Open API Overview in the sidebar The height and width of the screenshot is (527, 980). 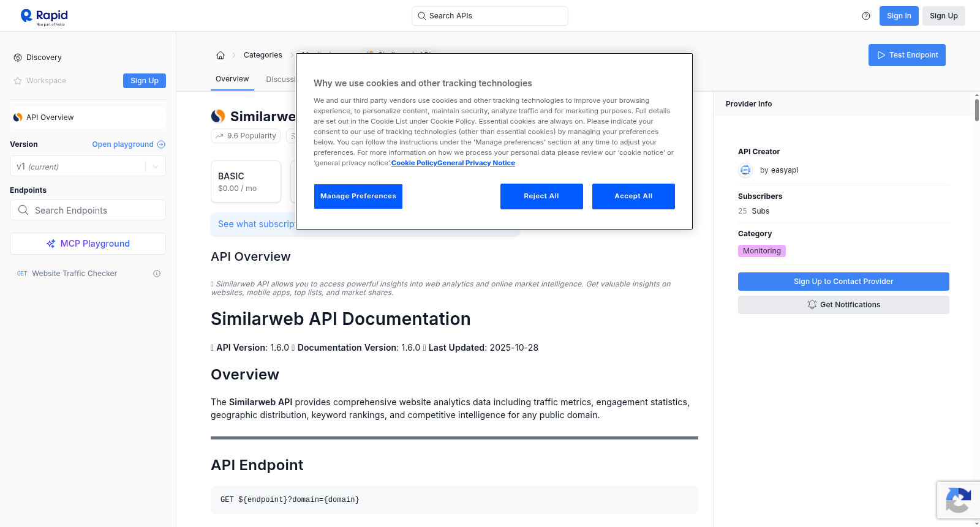(88, 118)
